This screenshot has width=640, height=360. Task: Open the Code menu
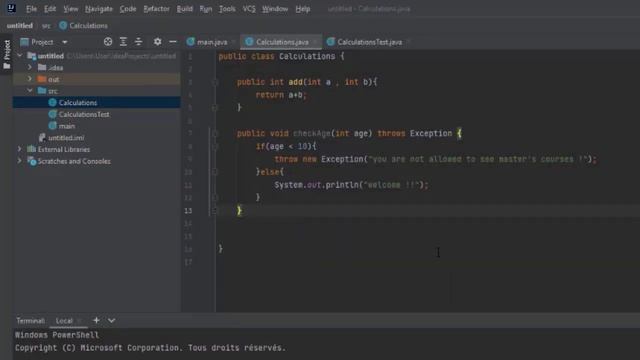click(x=128, y=9)
